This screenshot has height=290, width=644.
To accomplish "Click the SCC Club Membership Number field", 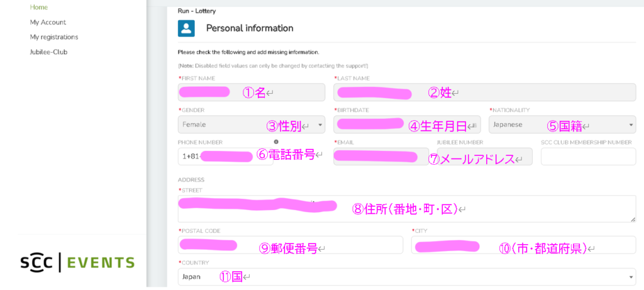I will click(587, 157).
